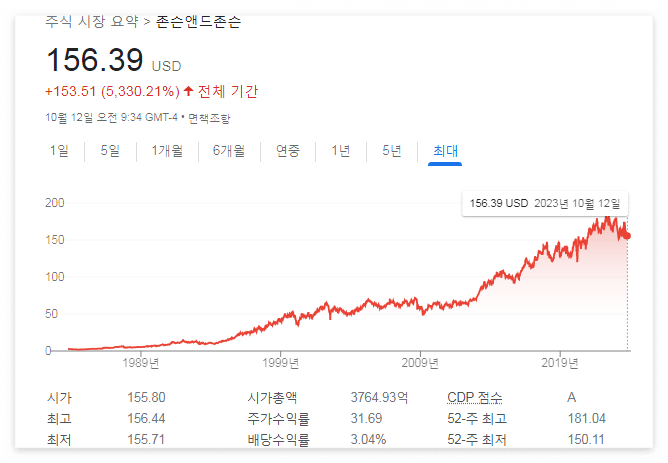Click the market cap value 3764.93억

(x=379, y=397)
